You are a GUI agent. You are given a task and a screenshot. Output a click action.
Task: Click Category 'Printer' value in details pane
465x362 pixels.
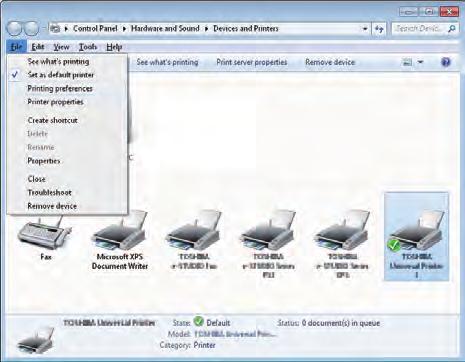(x=204, y=345)
